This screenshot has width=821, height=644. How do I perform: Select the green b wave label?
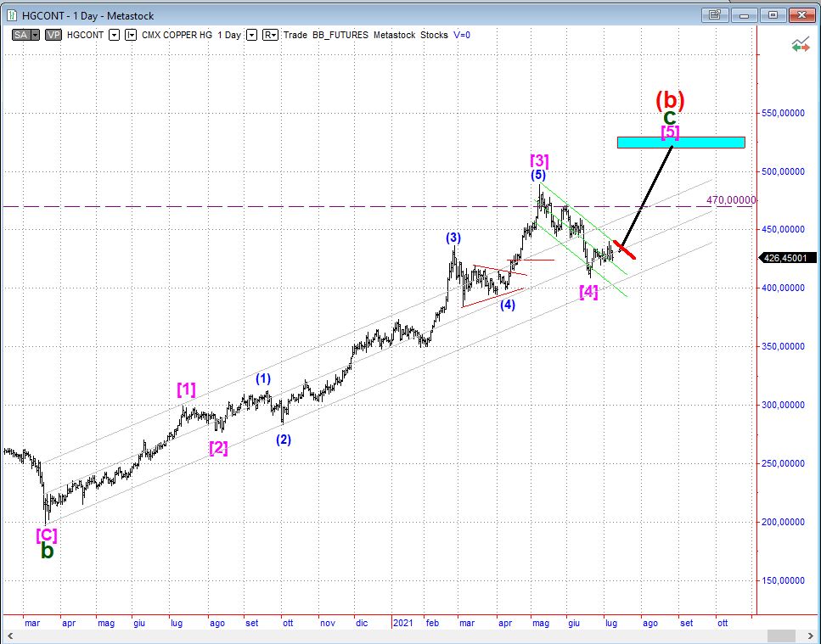(x=48, y=551)
